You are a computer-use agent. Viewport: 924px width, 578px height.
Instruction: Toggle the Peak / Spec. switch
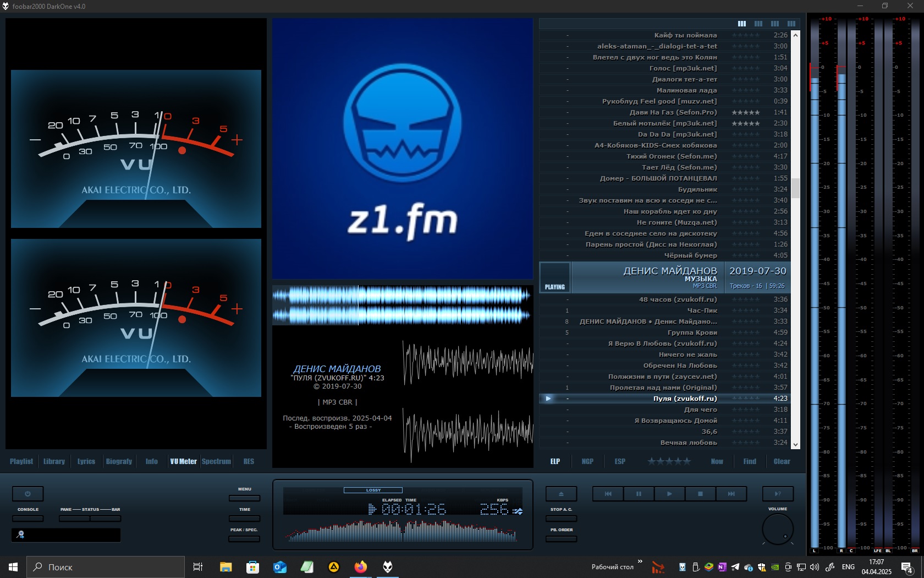[x=244, y=538]
